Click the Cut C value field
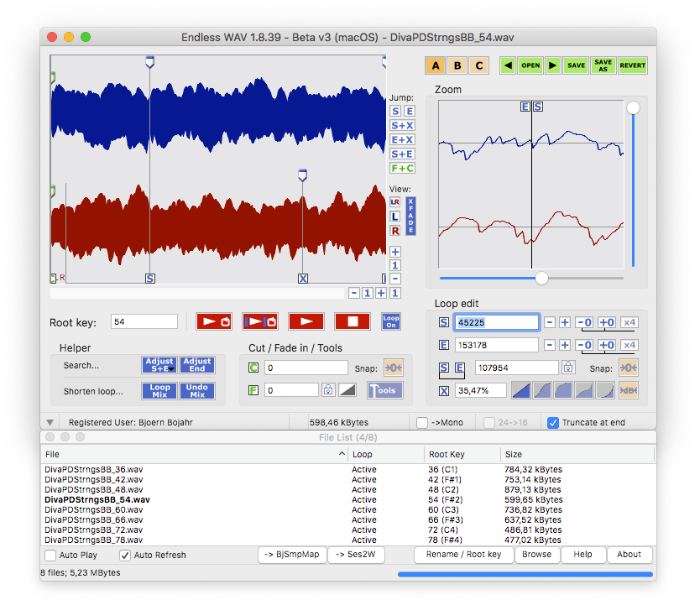Image resolution: width=700 pixels, height=600 pixels. [x=306, y=368]
